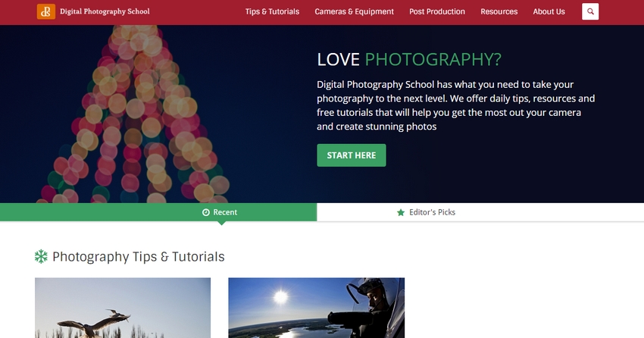
Task: Click the star icon beside Editor's Picks
Action: pos(401,212)
